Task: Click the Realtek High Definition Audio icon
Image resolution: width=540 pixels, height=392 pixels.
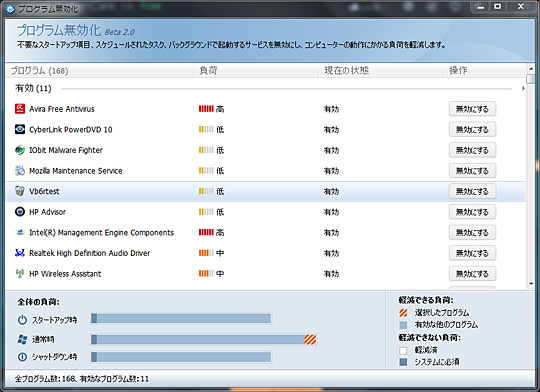Action: tap(20, 253)
